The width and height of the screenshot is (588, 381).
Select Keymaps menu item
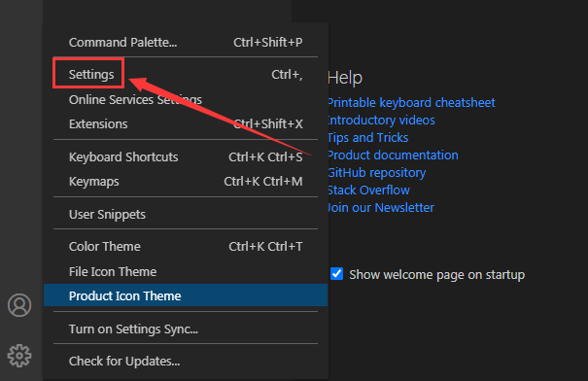point(186,181)
